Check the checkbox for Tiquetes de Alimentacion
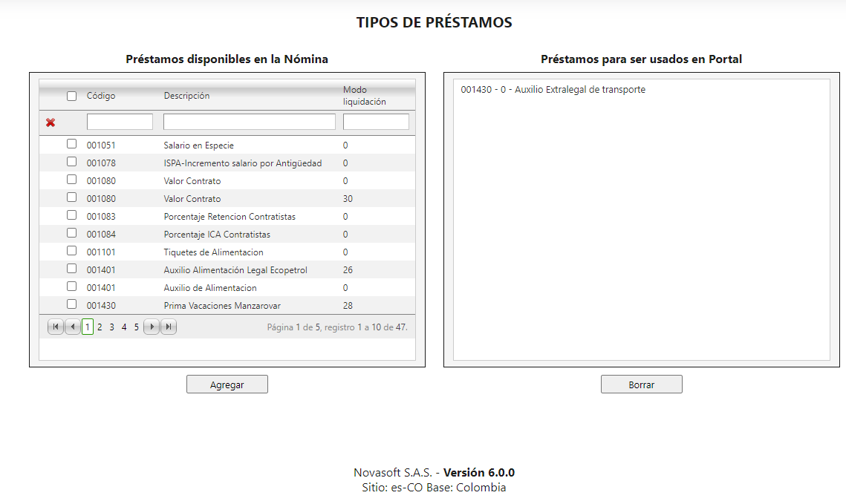Screen dimensions: 846x504 [x=71, y=250]
